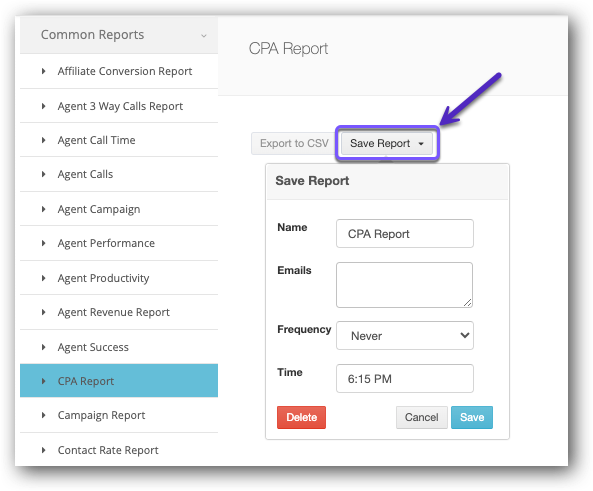Viewport: 593px width, 491px height.
Task: Click the Frequency label
Action: (x=304, y=329)
